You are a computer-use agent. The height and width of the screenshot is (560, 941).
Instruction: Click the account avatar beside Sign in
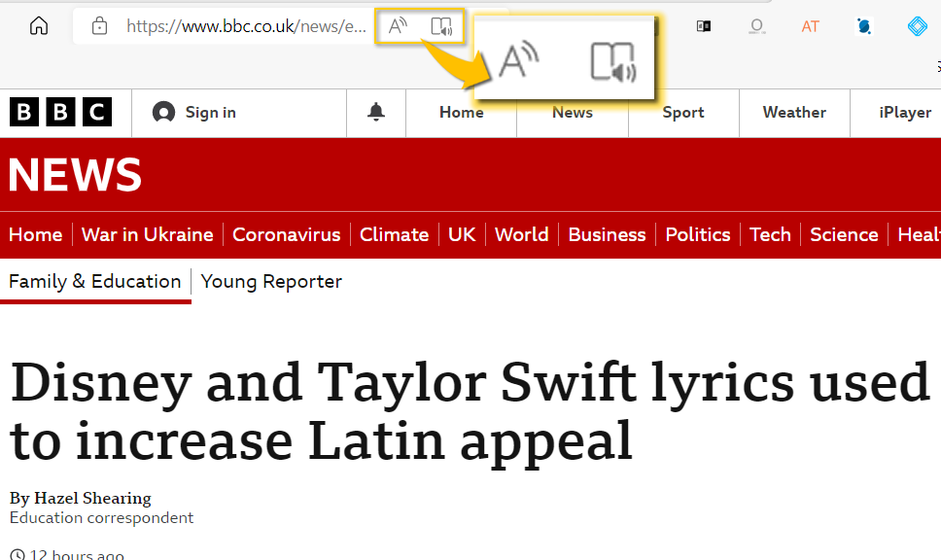pyautogui.click(x=163, y=112)
